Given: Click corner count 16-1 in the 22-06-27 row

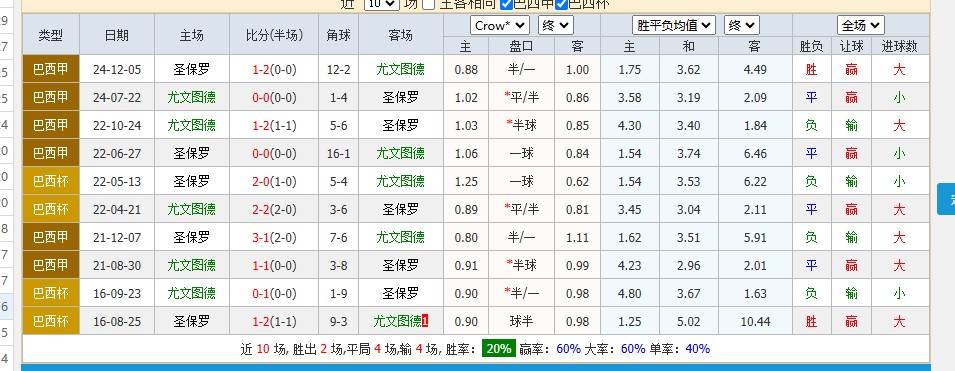Looking at the screenshot, I should (x=339, y=154).
